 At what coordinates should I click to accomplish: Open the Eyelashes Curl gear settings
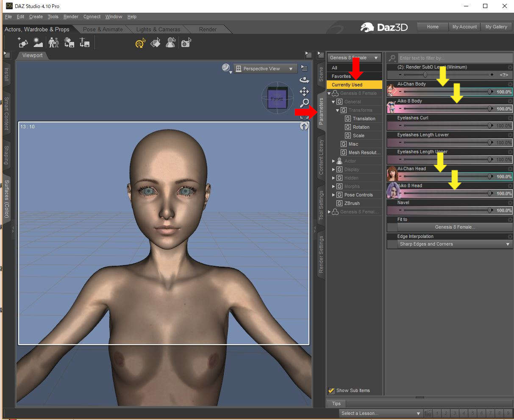coord(510,118)
